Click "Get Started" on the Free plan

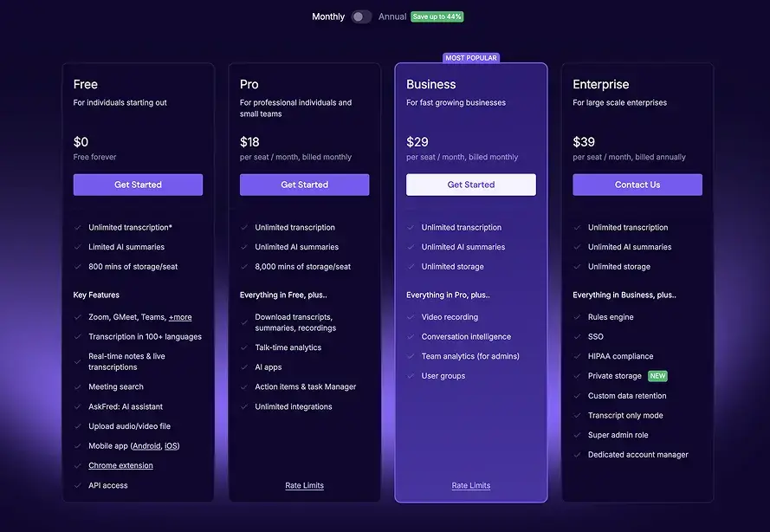pyautogui.click(x=138, y=184)
